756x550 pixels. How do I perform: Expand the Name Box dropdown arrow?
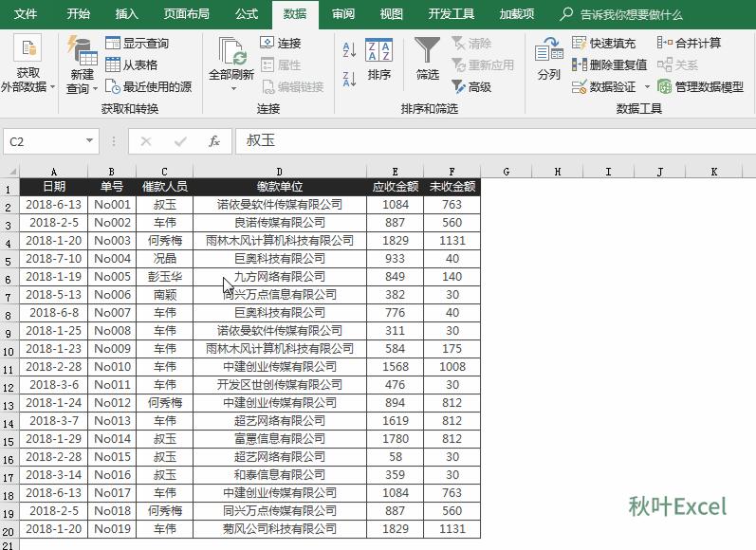click(x=90, y=141)
